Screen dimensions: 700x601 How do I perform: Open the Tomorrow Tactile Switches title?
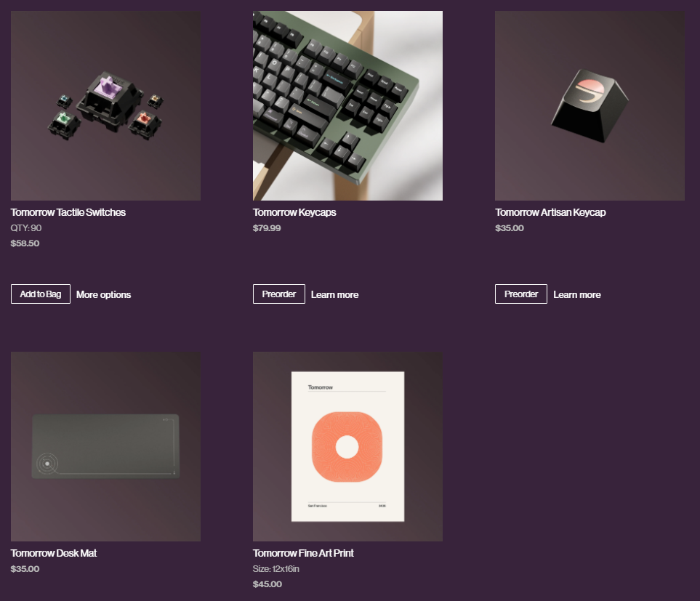coord(68,212)
